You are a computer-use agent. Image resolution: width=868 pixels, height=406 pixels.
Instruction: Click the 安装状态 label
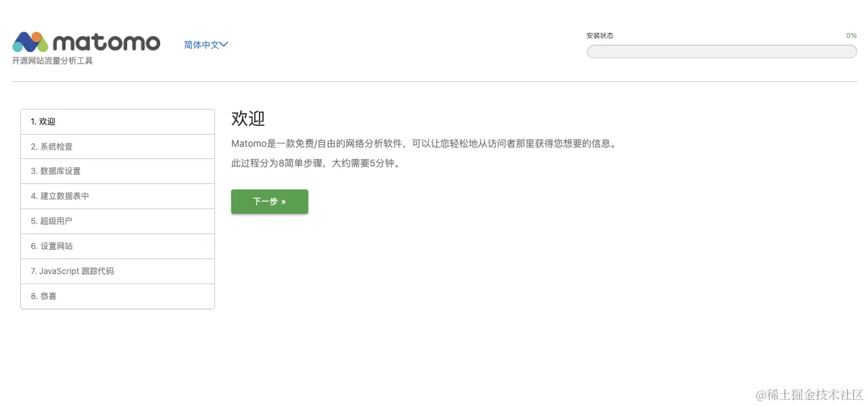(600, 36)
